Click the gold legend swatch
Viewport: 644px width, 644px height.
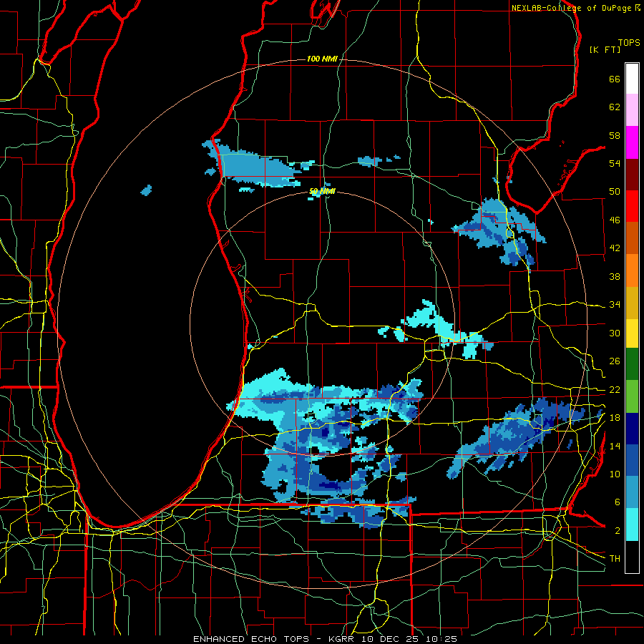[632, 303]
